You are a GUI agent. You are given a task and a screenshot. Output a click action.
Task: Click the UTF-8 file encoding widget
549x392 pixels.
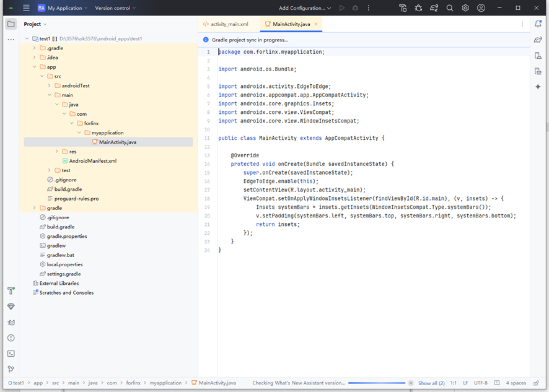pos(481,383)
